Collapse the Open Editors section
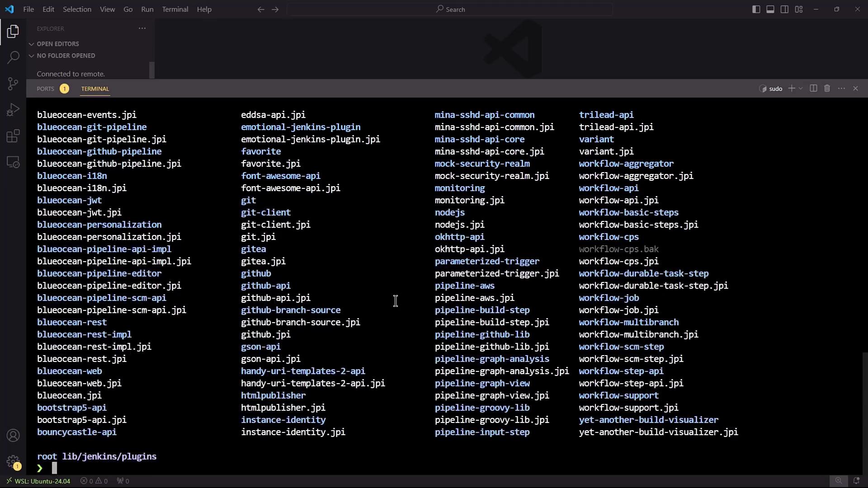This screenshot has width=868, height=488. pos(57,44)
